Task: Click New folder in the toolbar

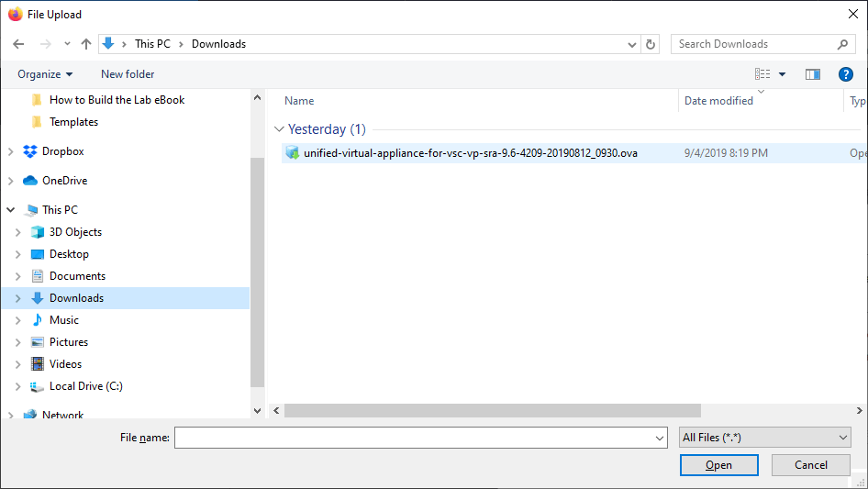Action: pyautogui.click(x=128, y=74)
